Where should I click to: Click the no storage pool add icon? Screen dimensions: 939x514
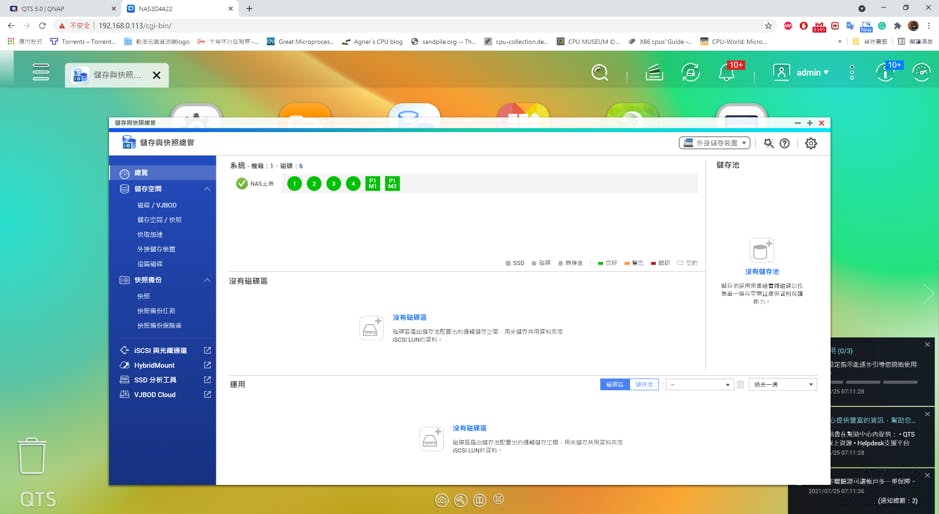point(762,250)
